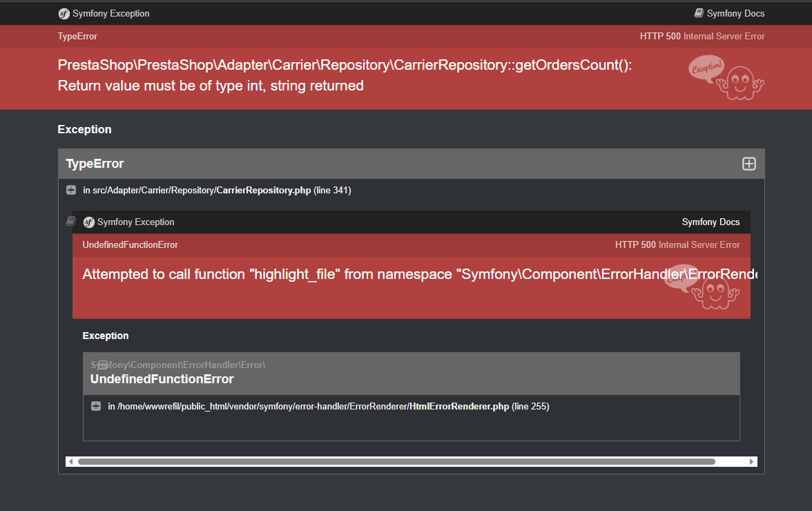The width and height of the screenshot is (812, 511).
Task: Click the highlight_file error message text
Action: point(420,274)
